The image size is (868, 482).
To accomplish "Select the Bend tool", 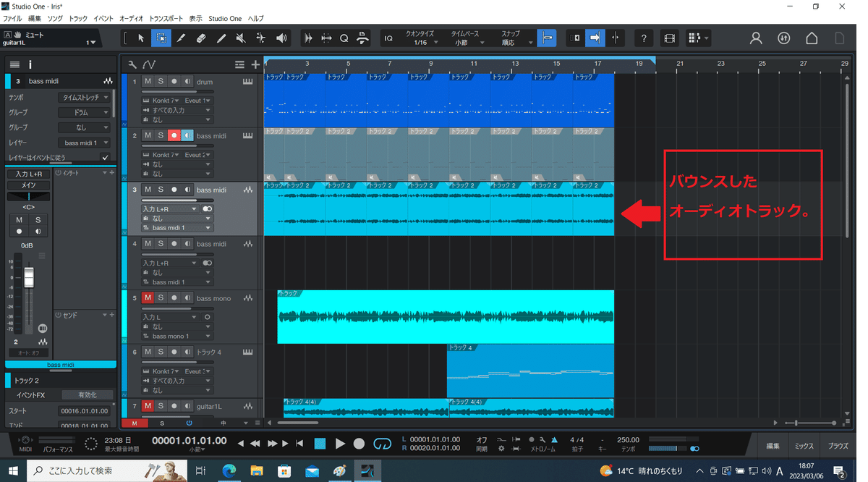I will pyautogui.click(x=261, y=38).
